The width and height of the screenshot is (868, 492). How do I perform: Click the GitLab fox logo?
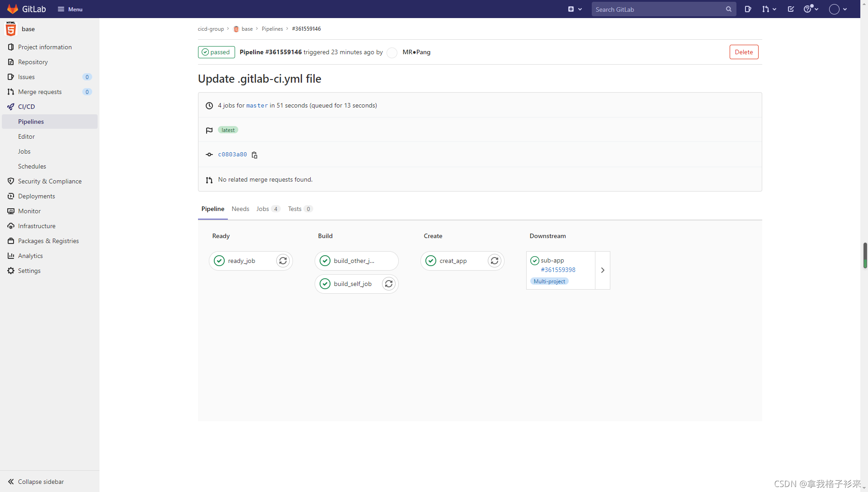pos(13,9)
